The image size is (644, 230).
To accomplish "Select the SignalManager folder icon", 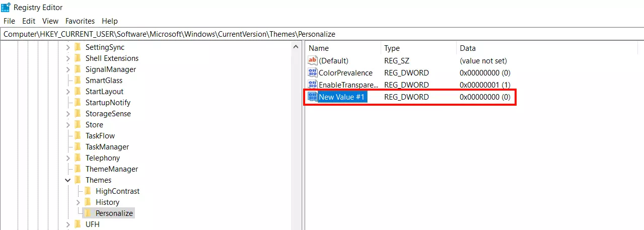I will coord(78,69).
